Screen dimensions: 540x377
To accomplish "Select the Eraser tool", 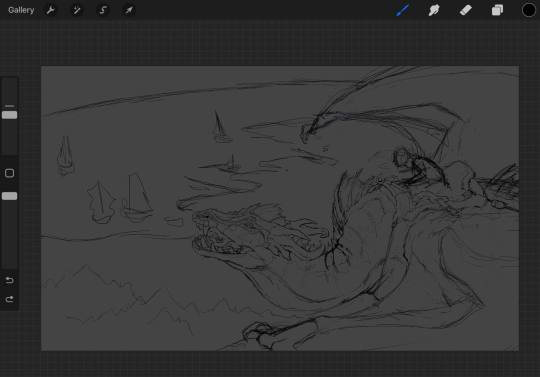I will click(x=466, y=10).
